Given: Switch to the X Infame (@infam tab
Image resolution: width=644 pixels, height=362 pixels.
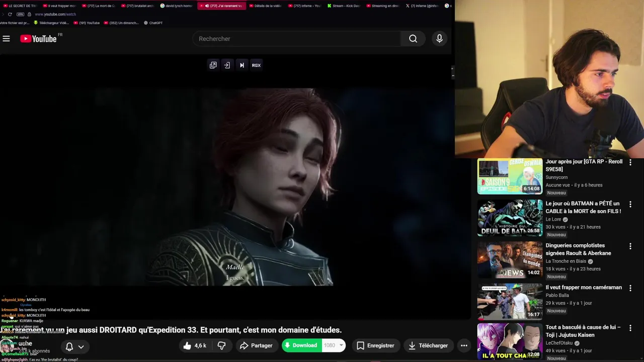Looking at the screenshot, I should (x=422, y=6).
